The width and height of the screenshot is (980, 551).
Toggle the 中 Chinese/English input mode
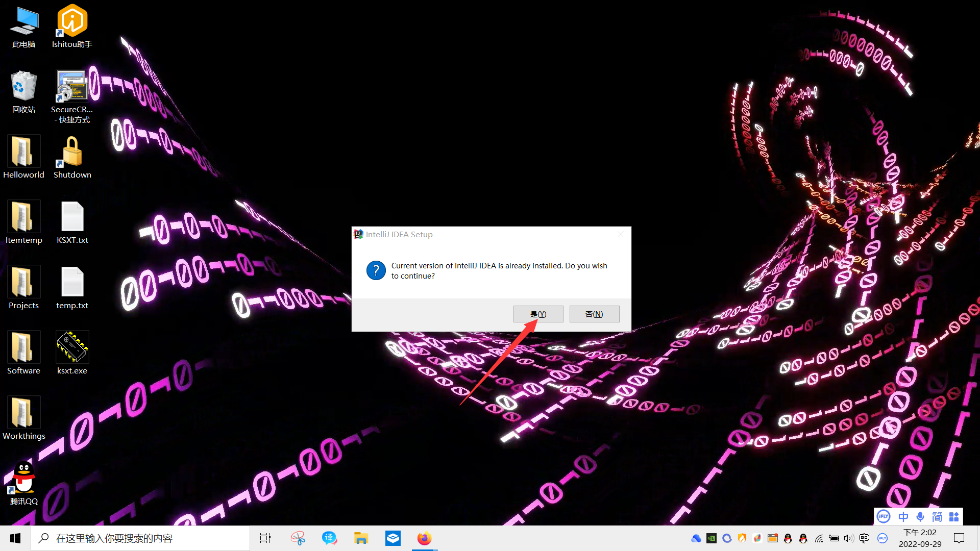pyautogui.click(x=903, y=517)
